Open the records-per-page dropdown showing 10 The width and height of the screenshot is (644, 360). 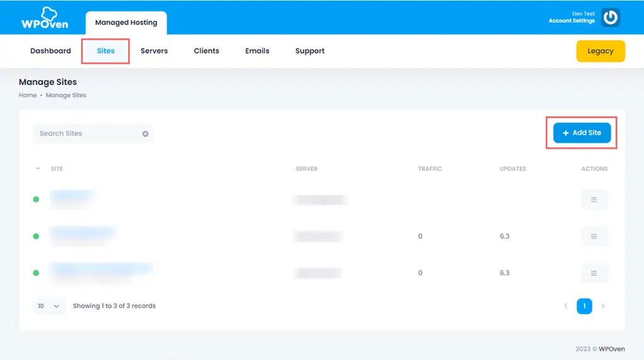coord(49,306)
